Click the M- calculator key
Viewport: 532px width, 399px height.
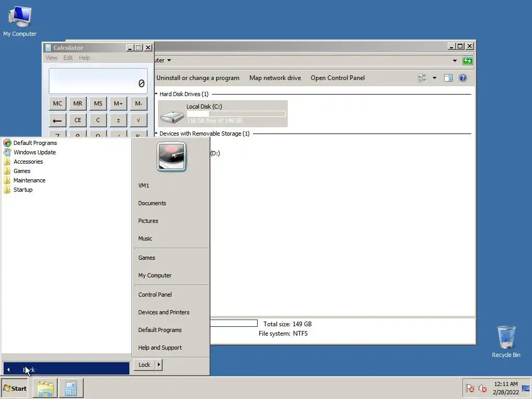point(138,103)
